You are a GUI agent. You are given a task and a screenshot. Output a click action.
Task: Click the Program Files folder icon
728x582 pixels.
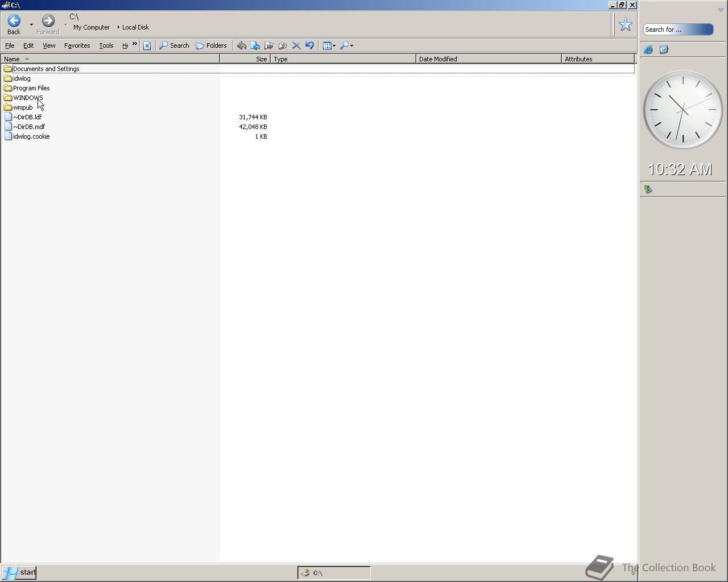(x=8, y=88)
